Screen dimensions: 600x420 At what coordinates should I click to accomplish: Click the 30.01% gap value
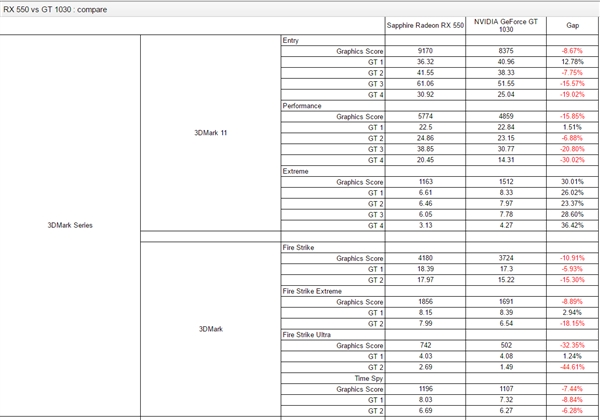[x=572, y=182]
